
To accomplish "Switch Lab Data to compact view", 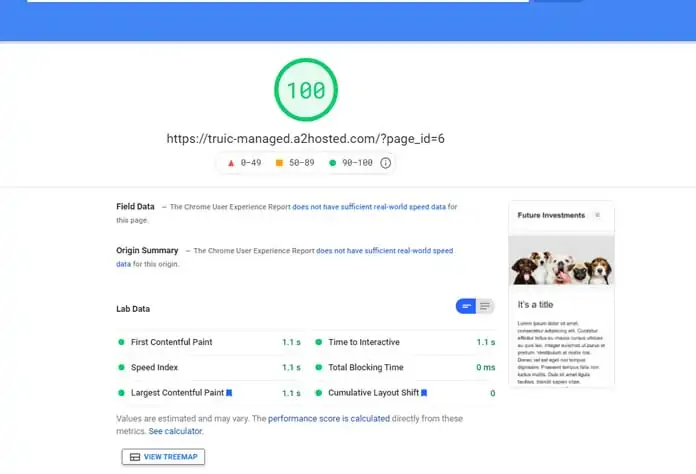I will (466, 306).
